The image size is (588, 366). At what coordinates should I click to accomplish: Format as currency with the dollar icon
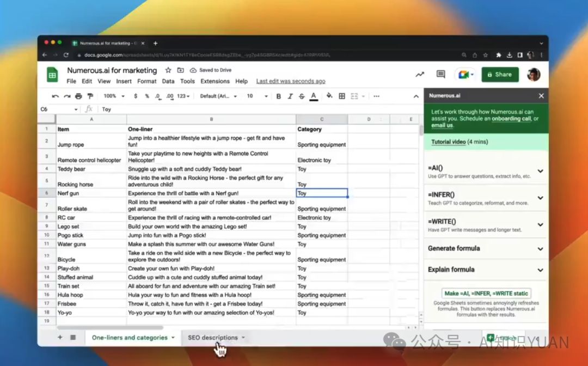pos(136,96)
